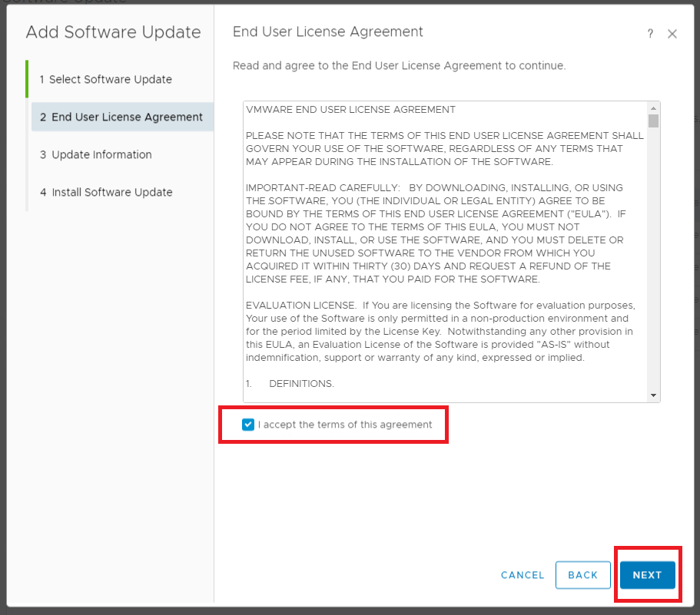Click the "VMWARE END USER LICENSE AGREEMENT" heading line
The image size is (700, 615).
click(350, 110)
